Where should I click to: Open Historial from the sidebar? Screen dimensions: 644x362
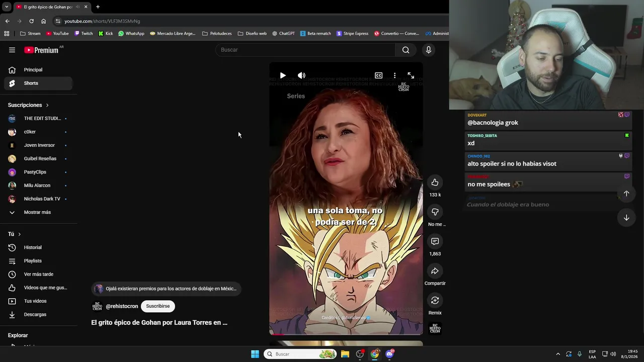click(x=38, y=247)
